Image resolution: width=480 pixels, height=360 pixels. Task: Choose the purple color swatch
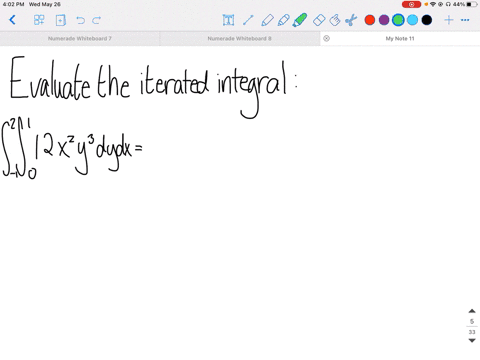pyautogui.click(x=384, y=20)
